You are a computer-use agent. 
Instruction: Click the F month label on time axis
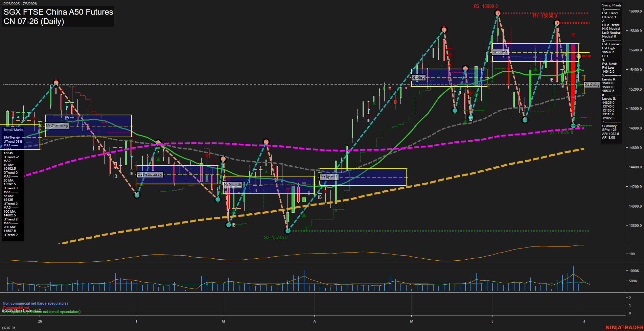coord(137,321)
